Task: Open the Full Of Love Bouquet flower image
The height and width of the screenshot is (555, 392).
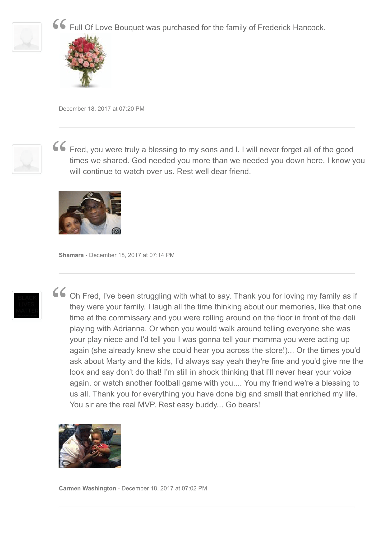Action: 85,61
